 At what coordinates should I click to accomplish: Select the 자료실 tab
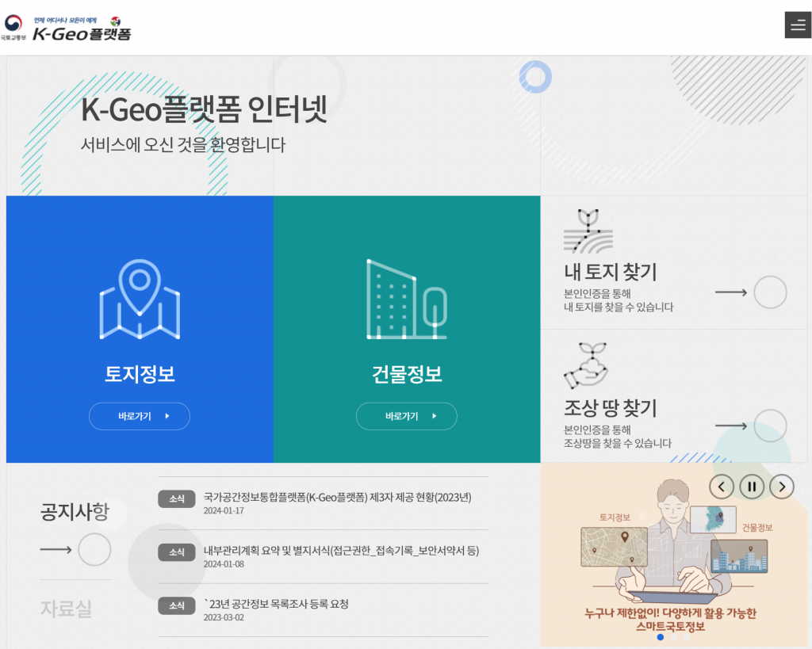[x=66, y=609]
